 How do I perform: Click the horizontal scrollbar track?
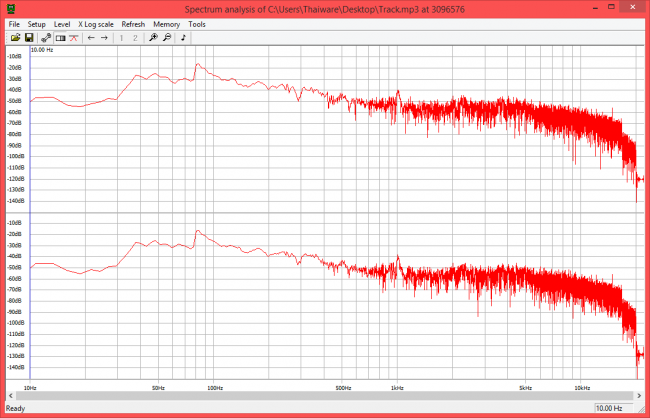[x=325, y=396]
